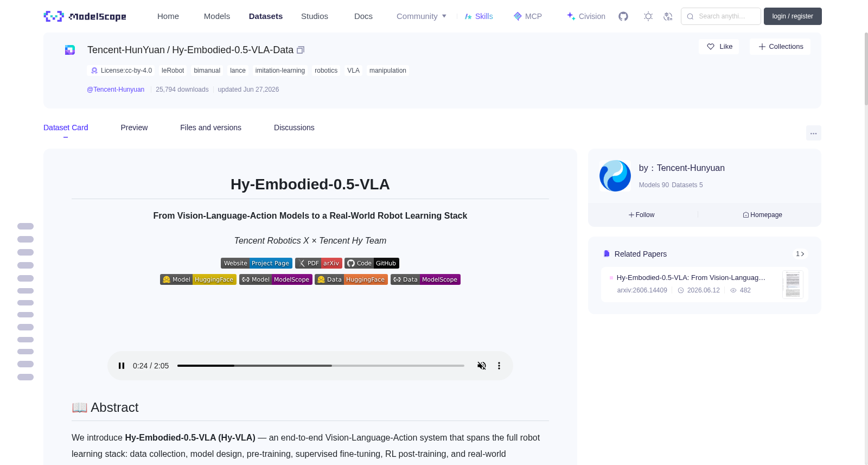Click the bimanual tag

point(207,71)
